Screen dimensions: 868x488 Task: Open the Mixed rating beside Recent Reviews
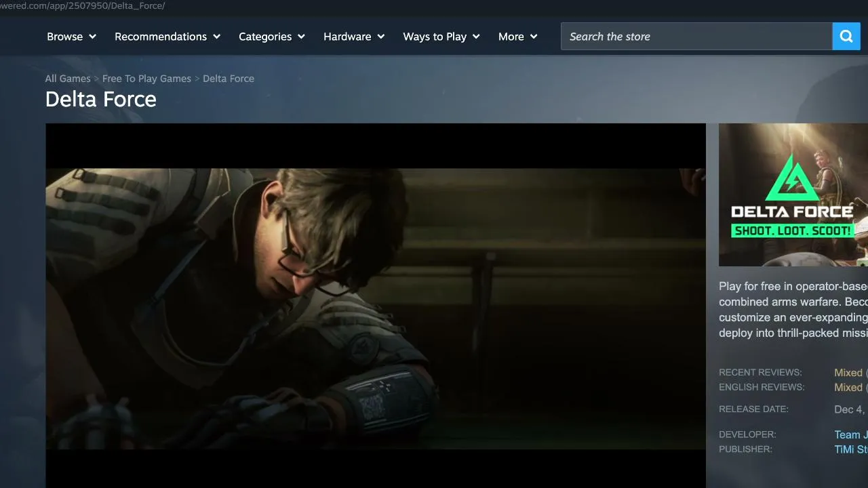[848, 373]
